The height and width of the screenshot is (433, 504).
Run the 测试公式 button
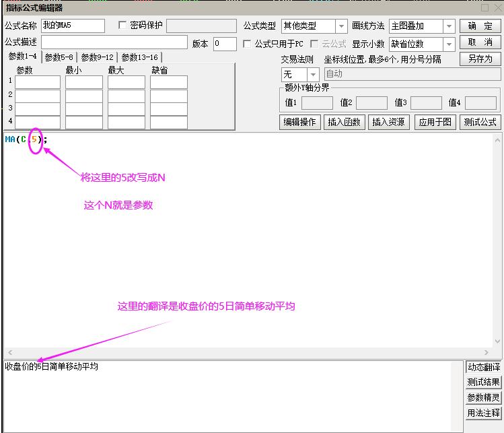[480, 122]
